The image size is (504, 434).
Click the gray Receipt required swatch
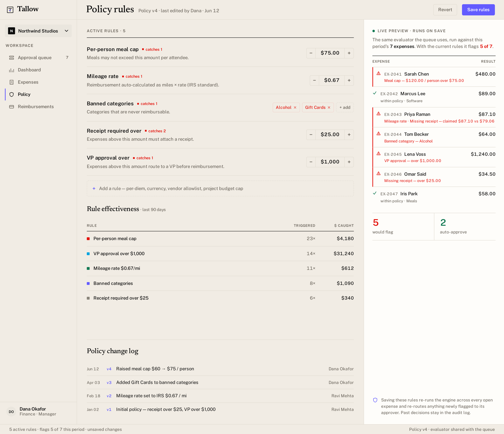tap(88, 298)
